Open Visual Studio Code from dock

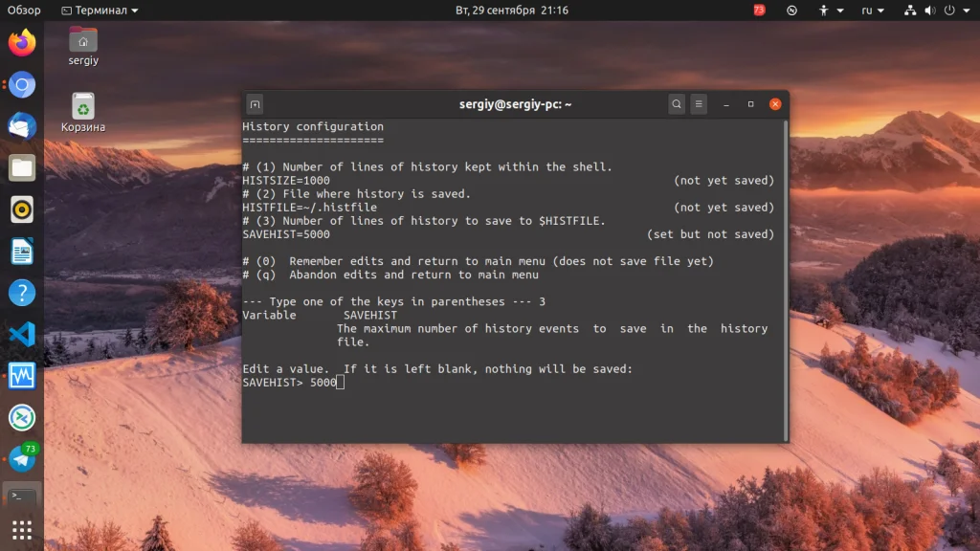[x=22, y=334]
